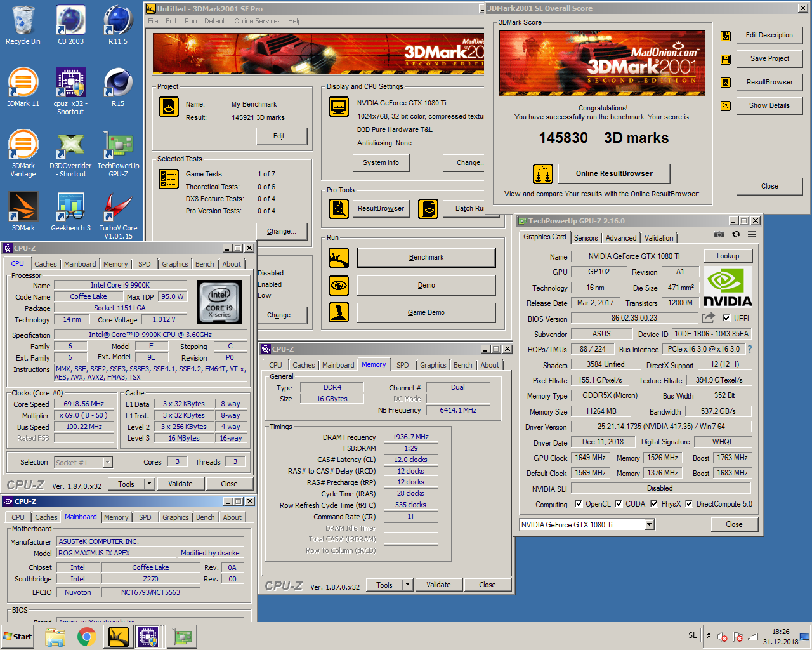Expand the Tools dropdown arrow in CPU-Z CPU window

[150, 484]
